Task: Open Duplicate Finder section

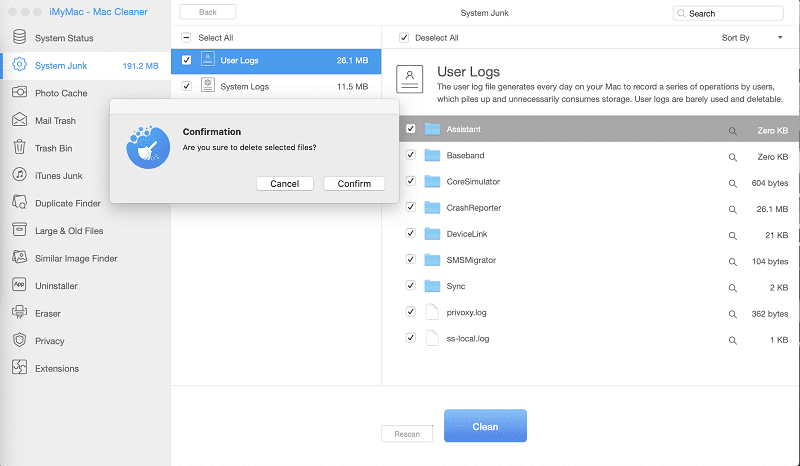Action: [85, 203]
